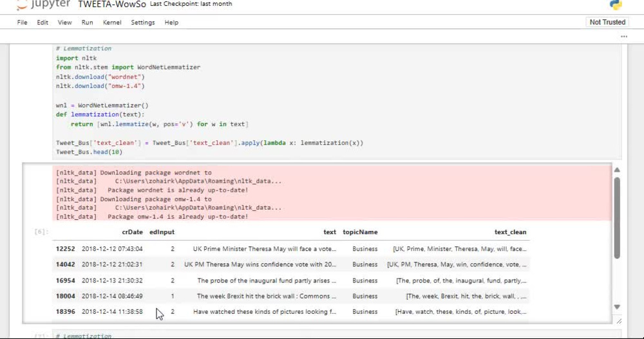Click the tweet text 'Have watched these kinds of pictures'
The width and height of the screenshot is (644, 339).
click(x=264, y=311)
